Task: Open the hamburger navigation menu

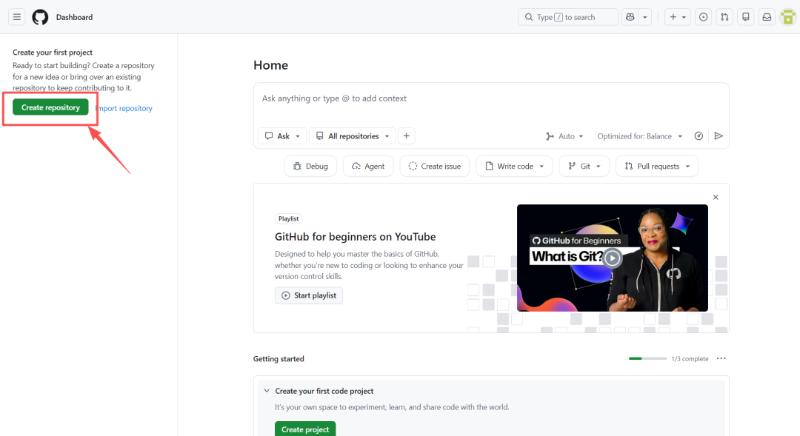Action: tap(17, 17)
